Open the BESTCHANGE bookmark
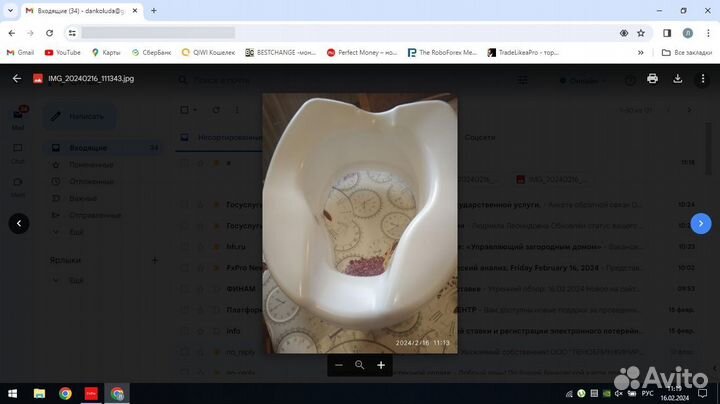 [281, 52]
